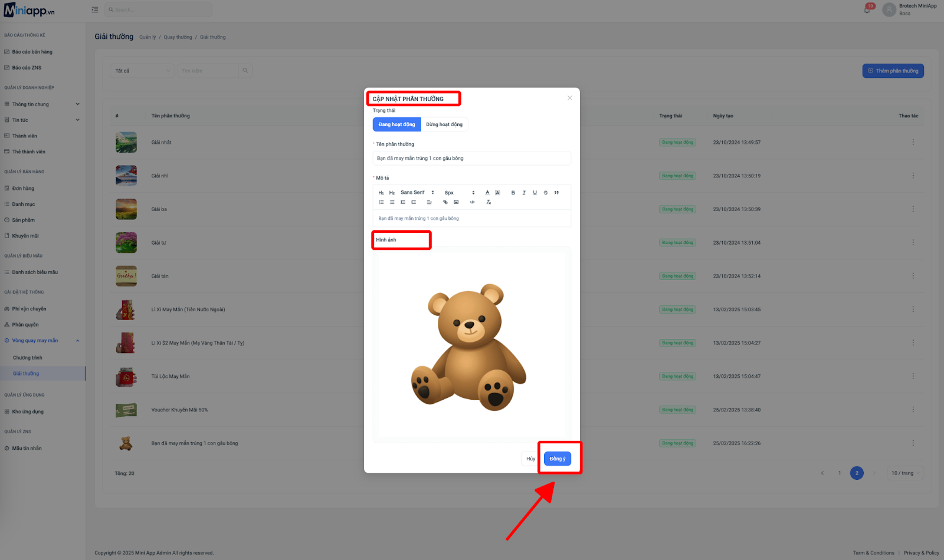Image resolution: width=944 pixels, height=560 pixels.
Task: Toggle bold text in description editor
Action: click(513, 193)
